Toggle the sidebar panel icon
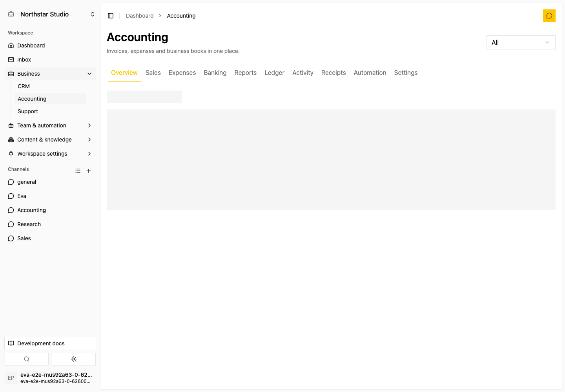This screenshot has height=392, width=565. [x=111, y=16]
